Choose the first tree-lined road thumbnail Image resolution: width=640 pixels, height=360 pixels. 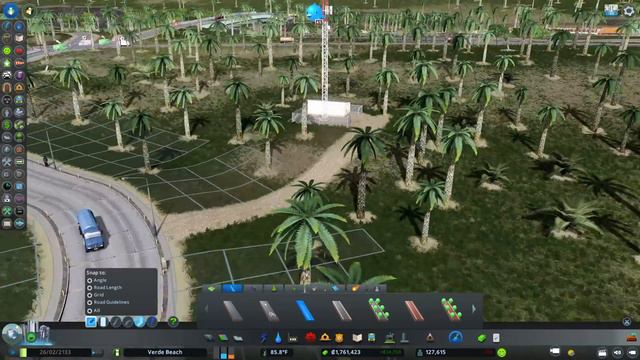coord(378,310)
